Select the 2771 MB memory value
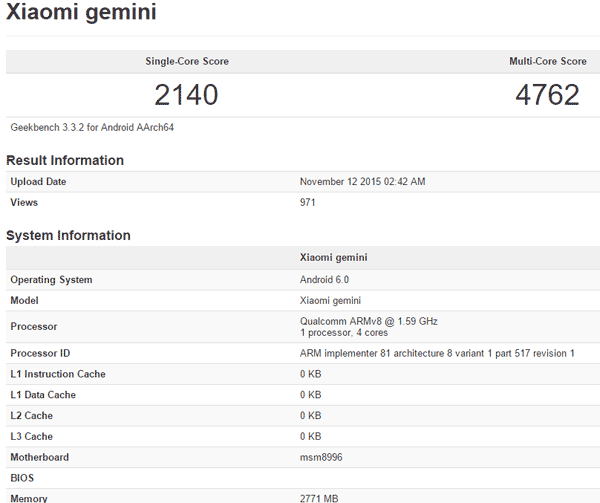600x503 pixels. [x=320, y=497]
